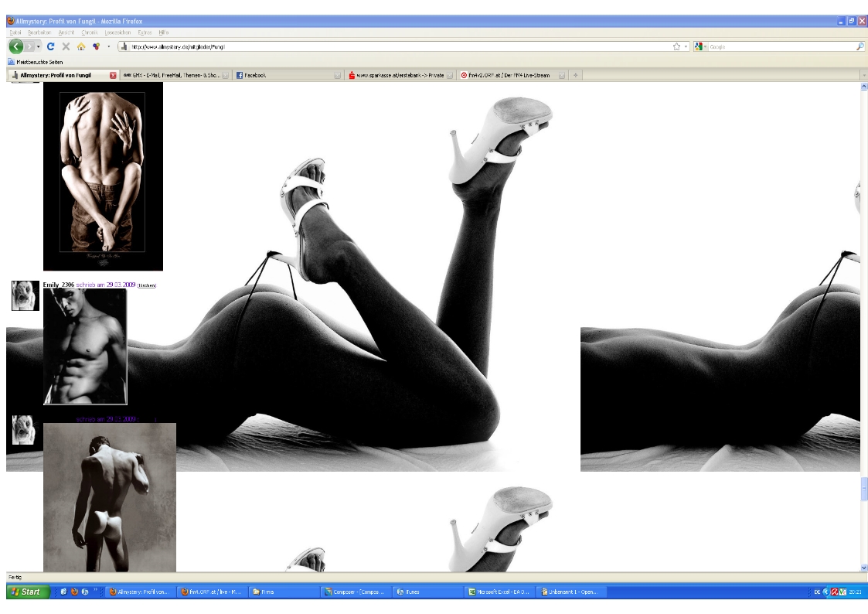The width and height of the screenshot is (868, 614).
Task: Open the Datei menu
Action: click(x=15, y=32)
